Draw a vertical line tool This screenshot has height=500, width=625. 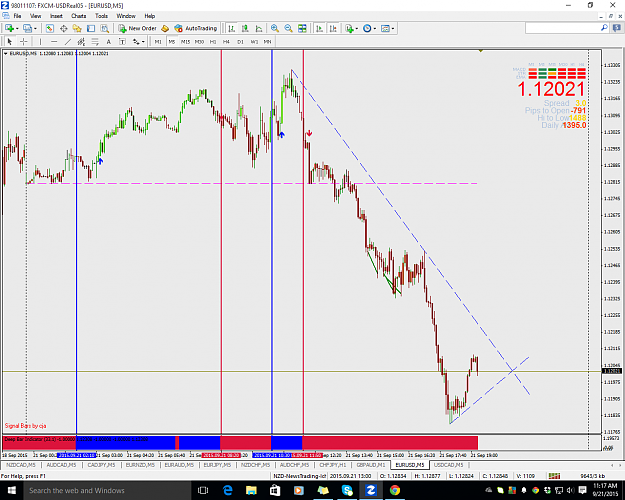coord(40,41)
